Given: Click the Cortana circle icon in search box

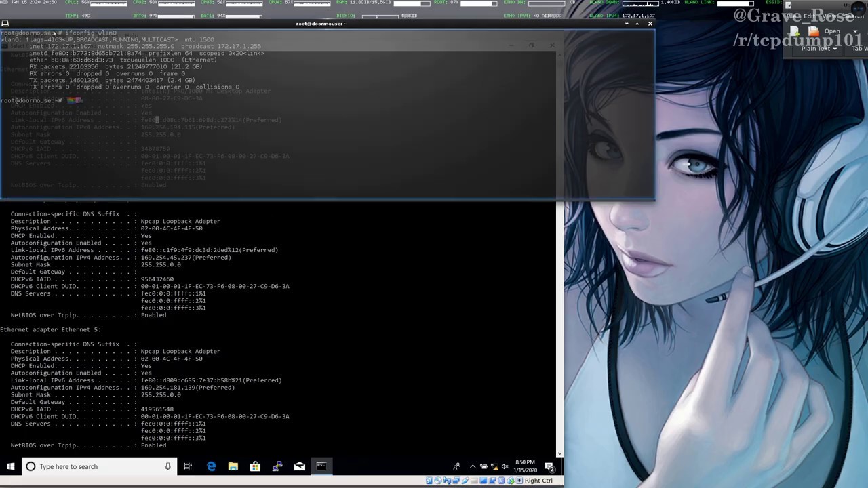Looking at the screenshot, I should (31, 466).
